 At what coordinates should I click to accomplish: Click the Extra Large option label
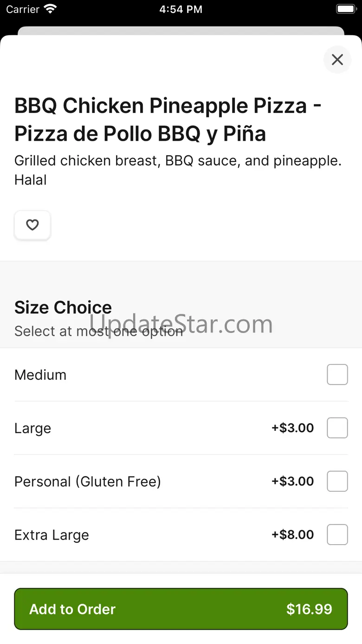(x=52, y=535)
